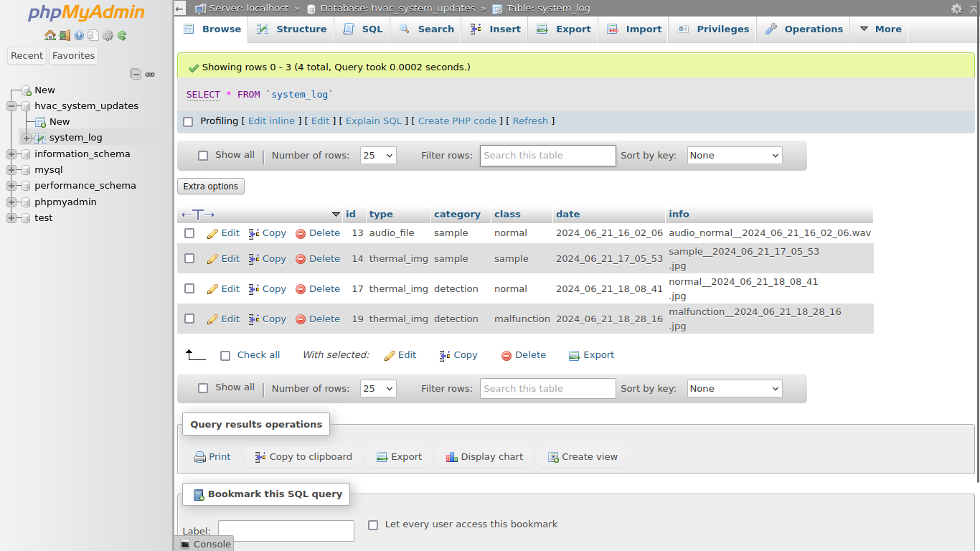Open bottom Sort by key dropdown
This screenshot has height=551, width=980.
(x=735, y=389)
